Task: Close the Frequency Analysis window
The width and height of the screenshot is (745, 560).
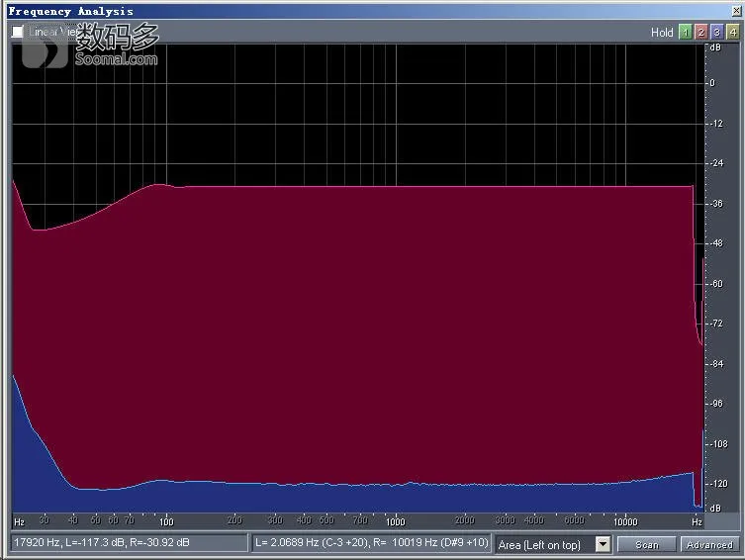Action: coord(736,11)
